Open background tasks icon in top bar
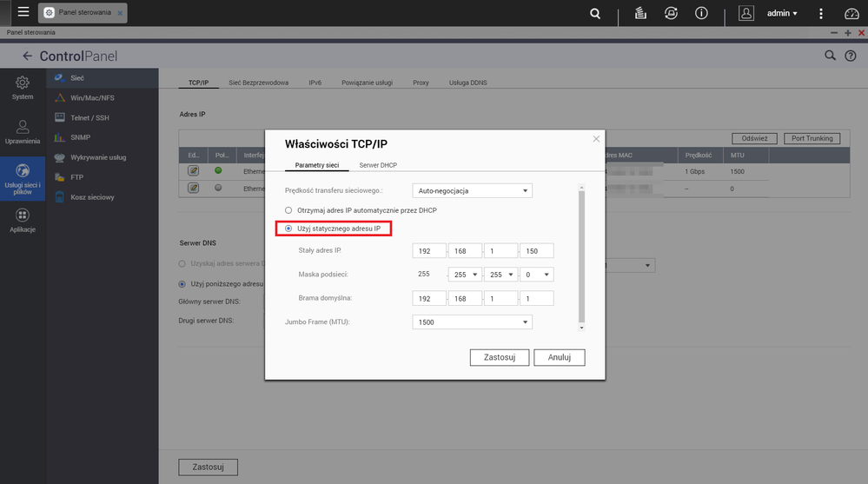The height and width of the screenshot is (484, 868). pyautogui.click(x=639, y=14)
